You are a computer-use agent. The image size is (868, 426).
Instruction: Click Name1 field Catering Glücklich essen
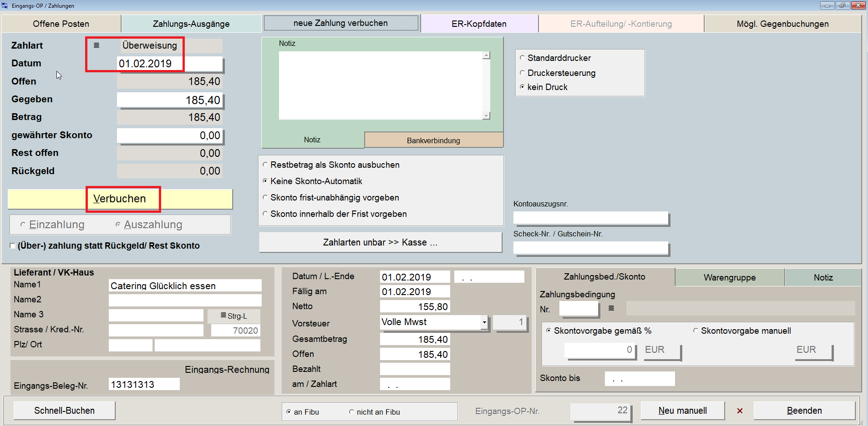click(185, 286)
